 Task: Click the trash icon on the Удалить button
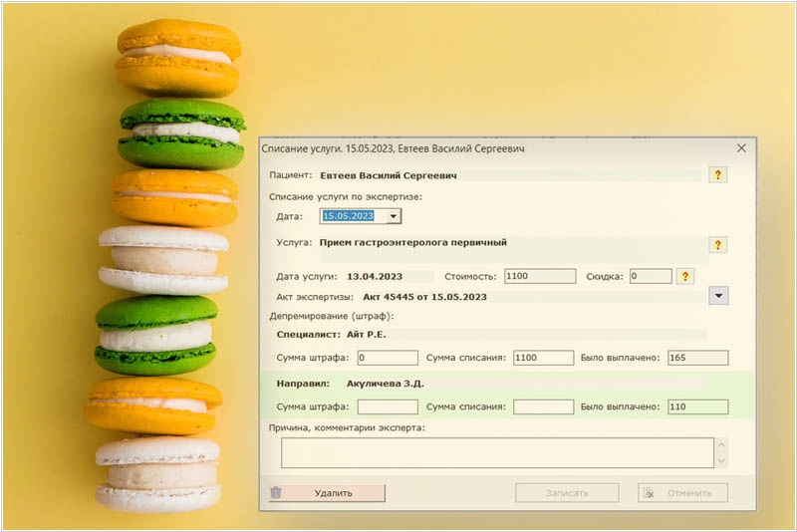[x=276, y=492]
